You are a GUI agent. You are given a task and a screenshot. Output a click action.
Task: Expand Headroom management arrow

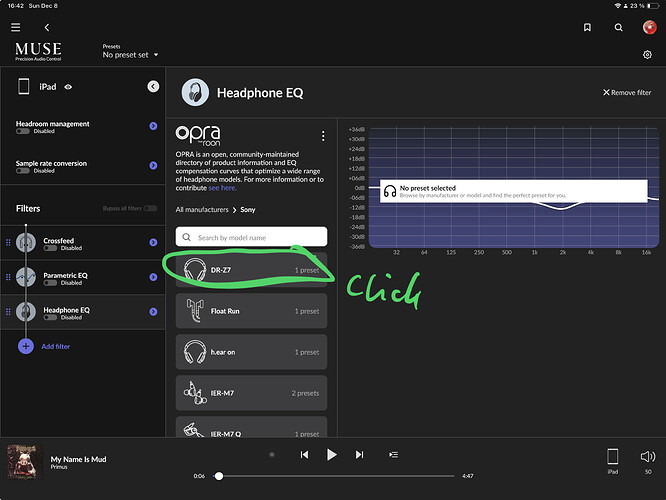(x=153, y=126)
